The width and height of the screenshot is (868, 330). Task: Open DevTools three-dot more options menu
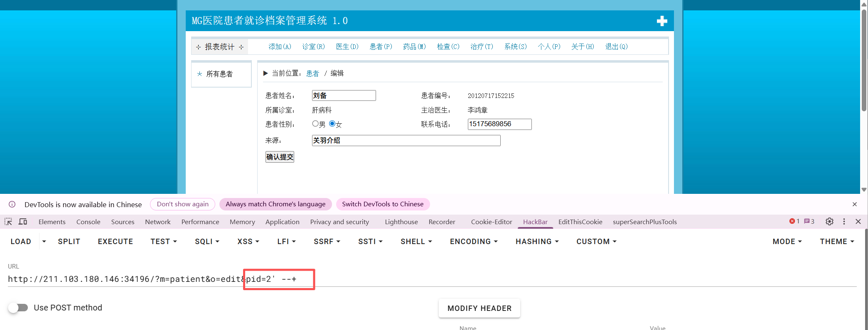pos(844,222)
